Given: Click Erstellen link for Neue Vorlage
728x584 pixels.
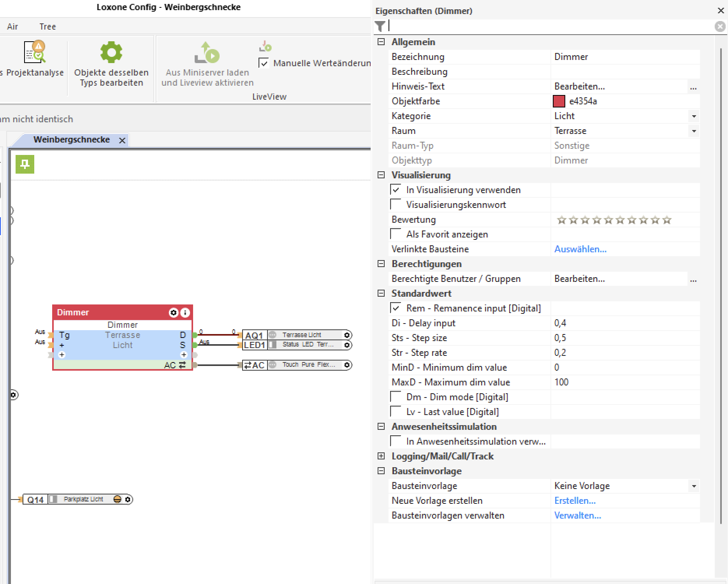Looking at the screenshot, I should tap(575, 501).
